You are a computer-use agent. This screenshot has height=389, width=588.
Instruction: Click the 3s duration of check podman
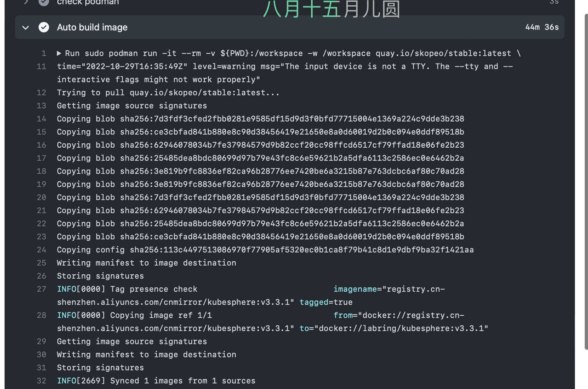click(555, 2)
